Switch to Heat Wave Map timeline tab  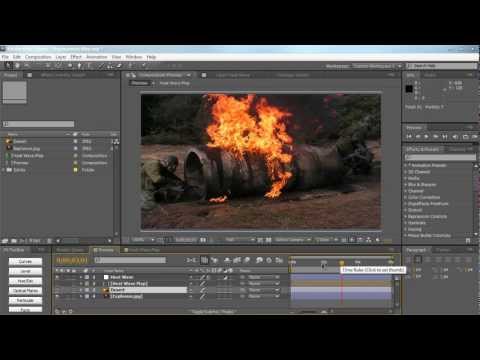tap(142, 250)
